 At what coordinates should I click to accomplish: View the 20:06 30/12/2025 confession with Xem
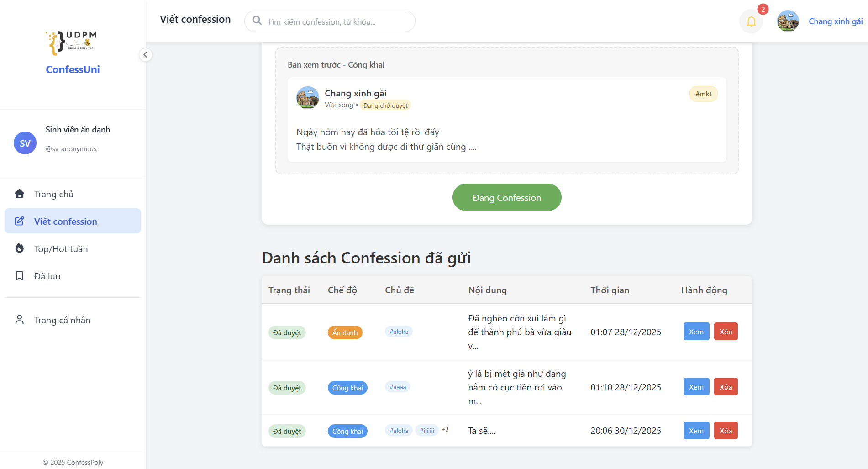point(696,431)
